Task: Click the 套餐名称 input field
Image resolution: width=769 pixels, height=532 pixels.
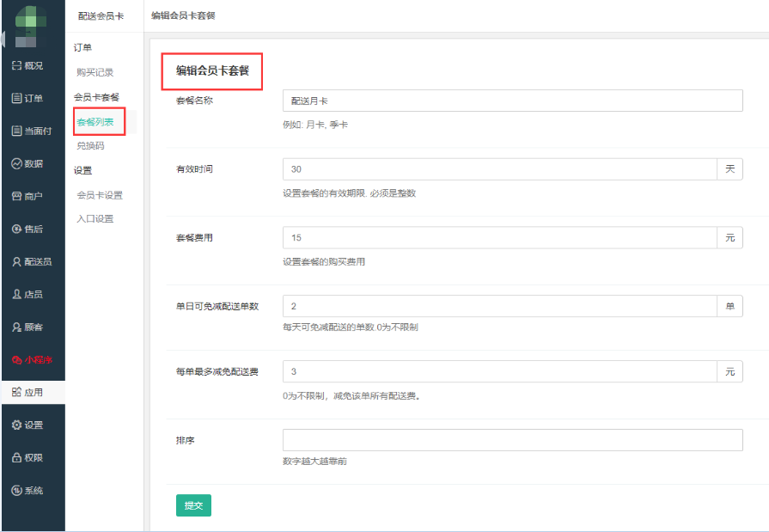Action: (512, 101)
